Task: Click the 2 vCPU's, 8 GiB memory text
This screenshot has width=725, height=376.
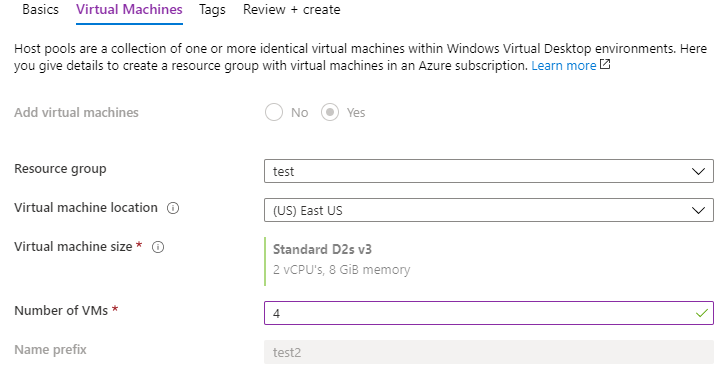Action: [341, 270]
